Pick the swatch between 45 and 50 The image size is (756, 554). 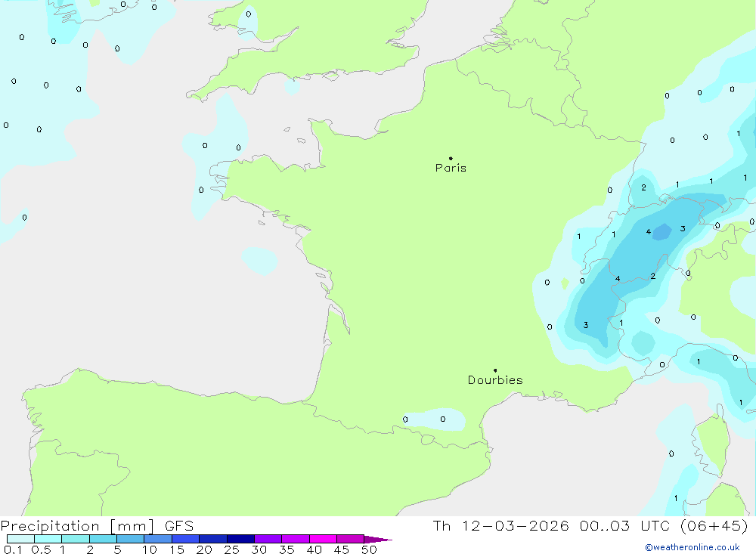[350, 539]
